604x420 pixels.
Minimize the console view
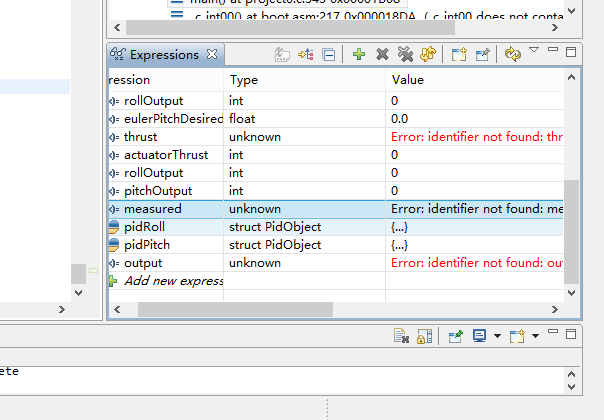coord(553,331)
